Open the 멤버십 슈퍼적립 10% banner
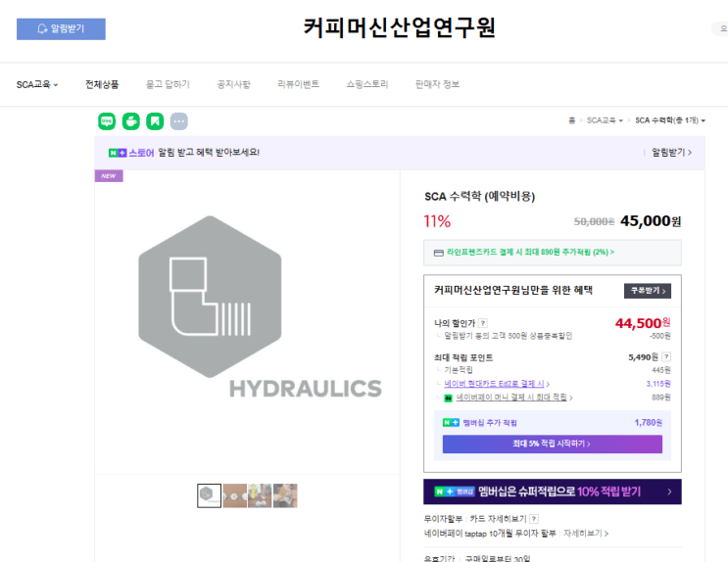The width and height of the screenshot is (728, 562). pyautogui.click(x=552, y=492)
